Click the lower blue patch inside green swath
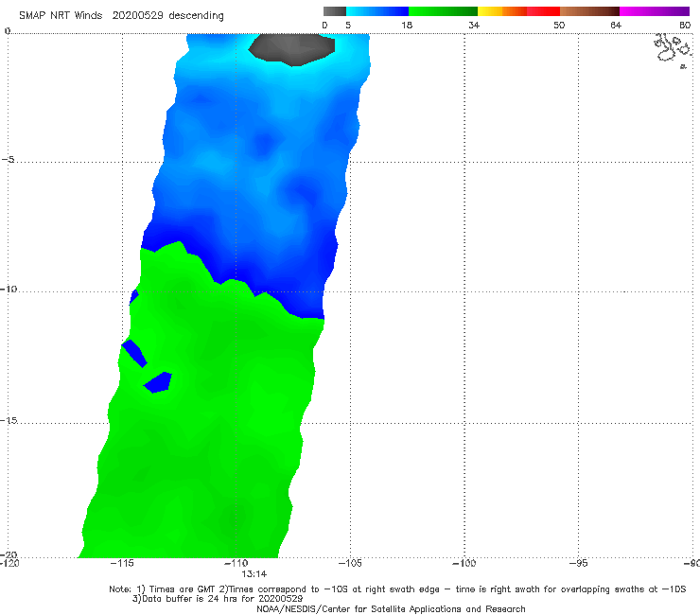 tap(158, 382)
